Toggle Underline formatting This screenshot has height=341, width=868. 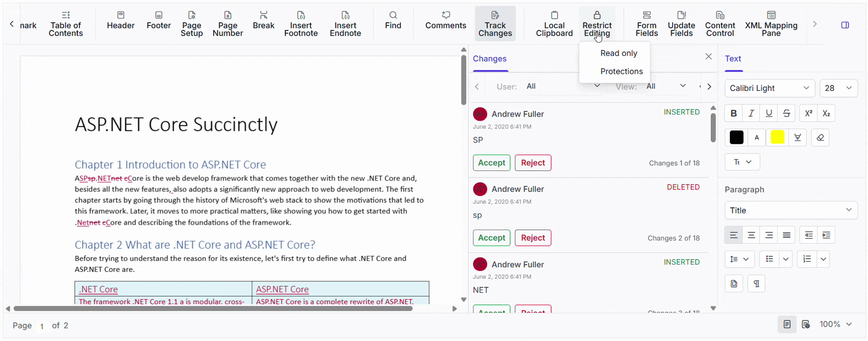point(769,113)
